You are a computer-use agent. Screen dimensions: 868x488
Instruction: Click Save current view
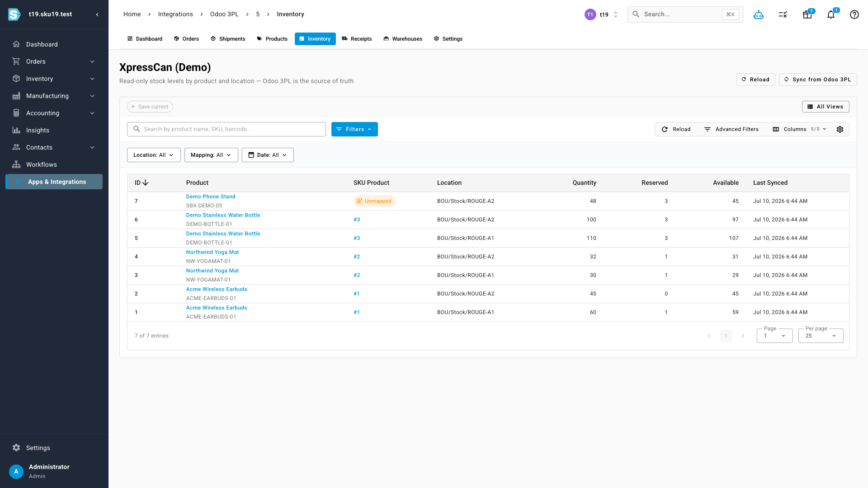pyautogui.click(x=150, y=107)
